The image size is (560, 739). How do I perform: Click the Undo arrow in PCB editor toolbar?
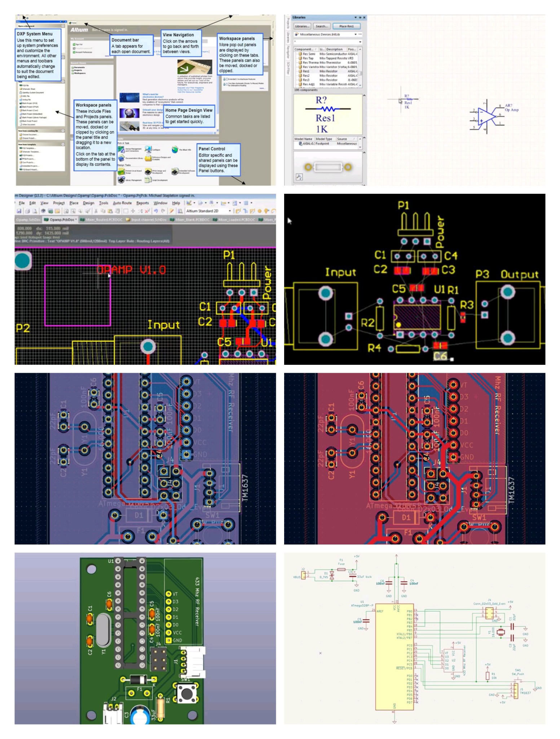click(156, 211)
